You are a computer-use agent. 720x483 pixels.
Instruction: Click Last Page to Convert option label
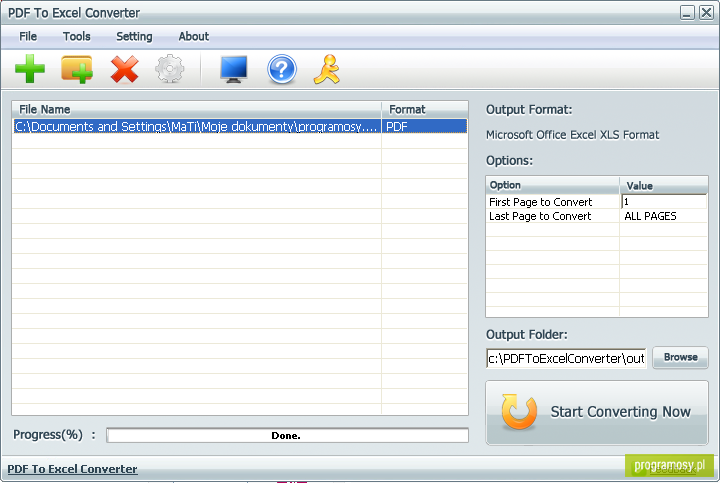[x=540, y=216]
